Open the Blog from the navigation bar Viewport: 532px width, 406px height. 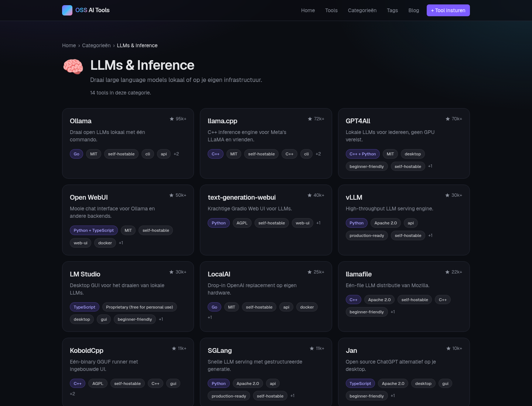(x=414, y=10)
